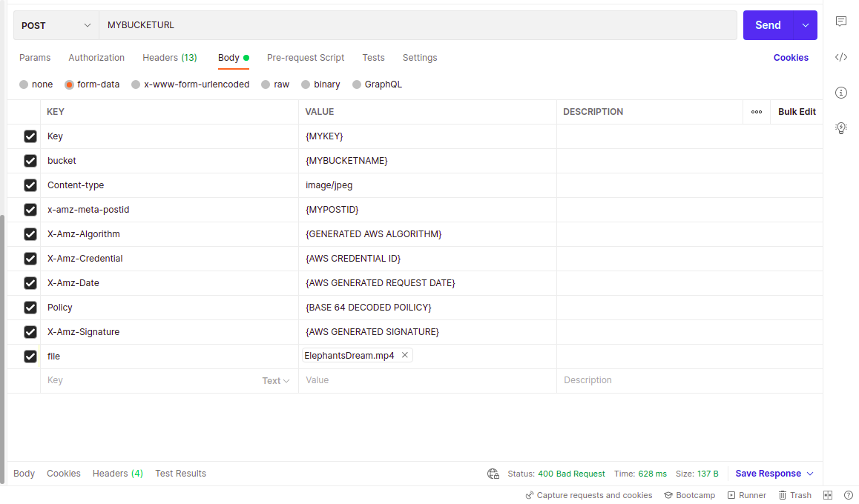The image size is (859, 504).
Task: Select the none body type radio
Action: click(x=24, y=84)
